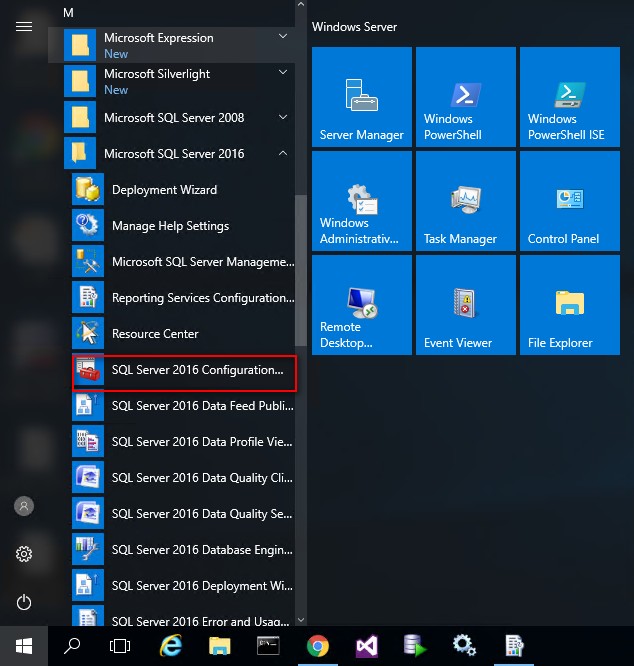Click the Manage Help Settings icon
The width and height of the screenshot is (634, 666).
tap(88, 225)
